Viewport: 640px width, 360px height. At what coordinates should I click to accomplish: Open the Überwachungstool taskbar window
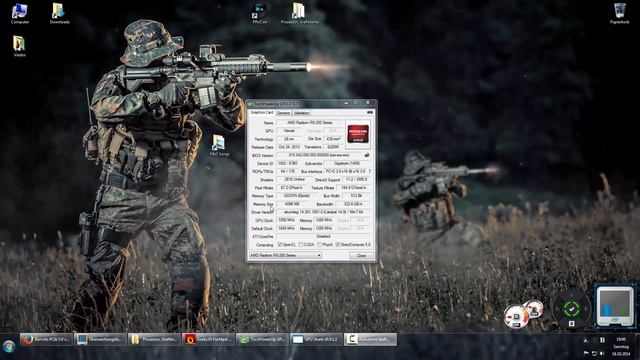(x=100, y=340)
